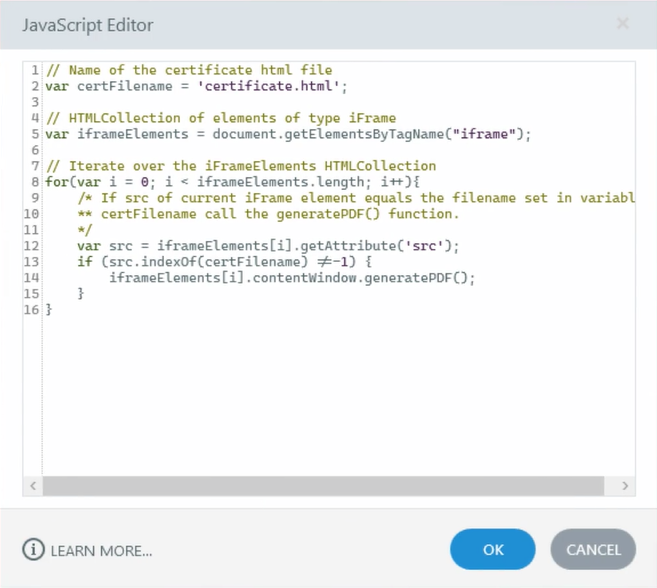
Task: Click the OK button
Action: (x=492, y=549)
